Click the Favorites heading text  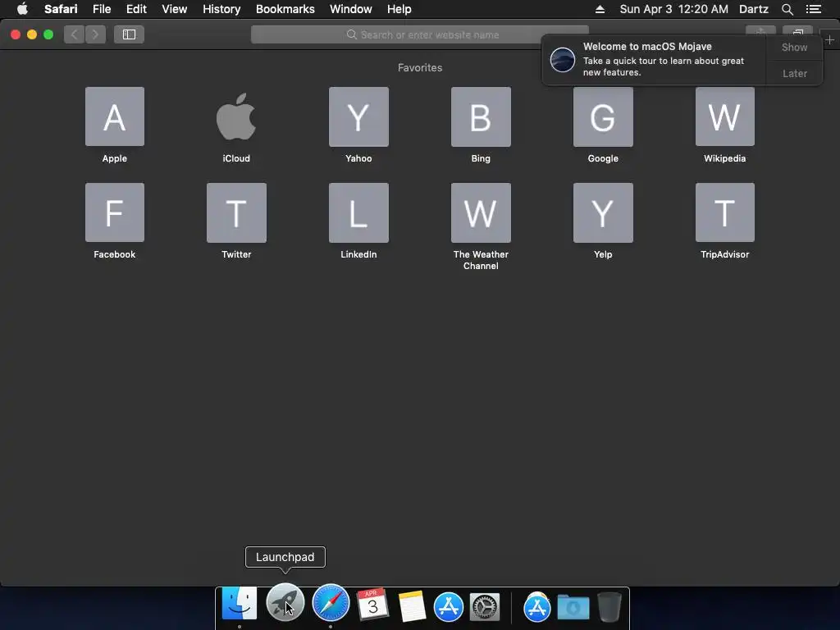point(420,67)
